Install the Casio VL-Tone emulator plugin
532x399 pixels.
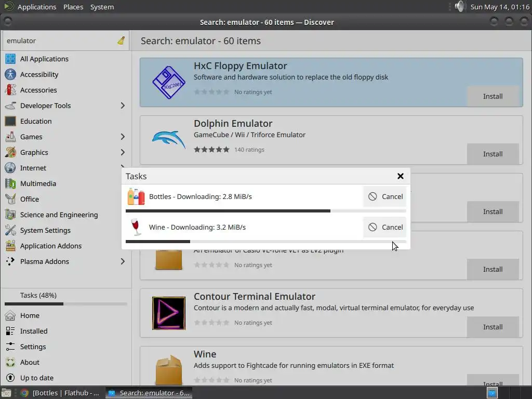pyautogui.click(x=493, y=270)
